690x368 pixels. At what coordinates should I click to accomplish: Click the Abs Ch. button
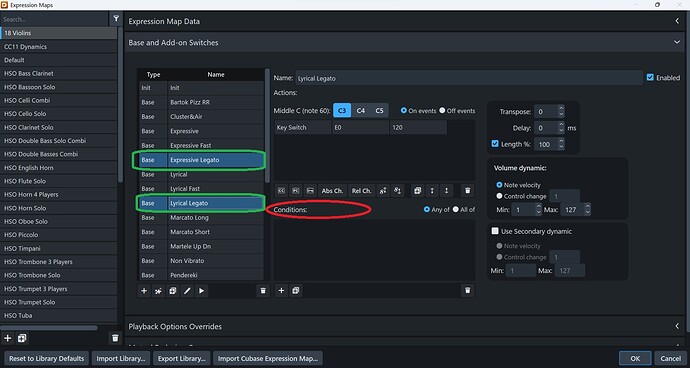[332, 191]
